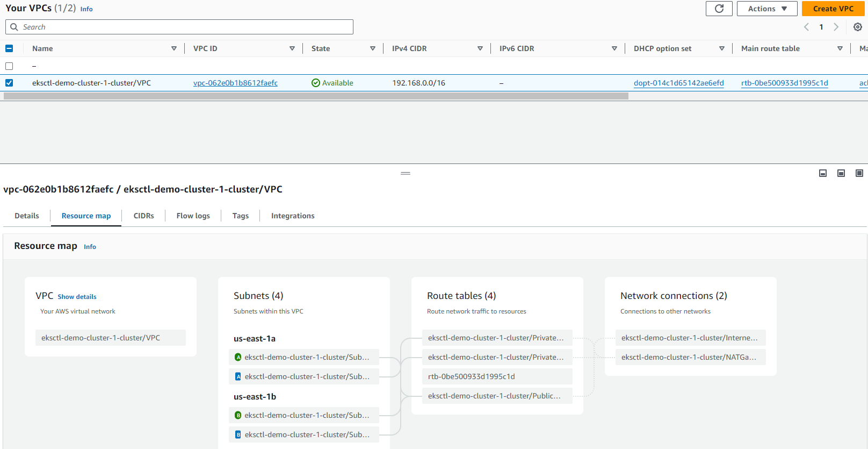Click the horizontal table scrollbar
This screenshot has width=868, height=449.
coord(316,96)
